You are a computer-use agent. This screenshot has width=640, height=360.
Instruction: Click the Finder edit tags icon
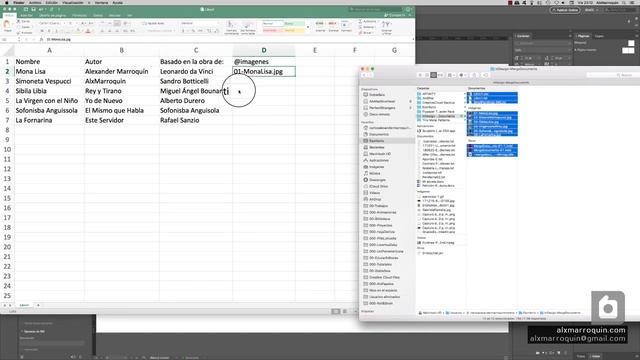485,75
